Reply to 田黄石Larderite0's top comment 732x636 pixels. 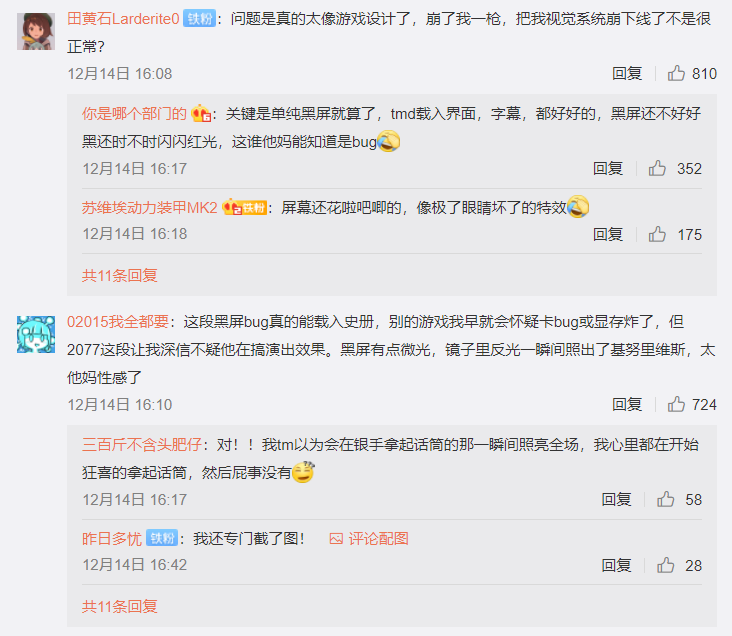coord(627,73)
